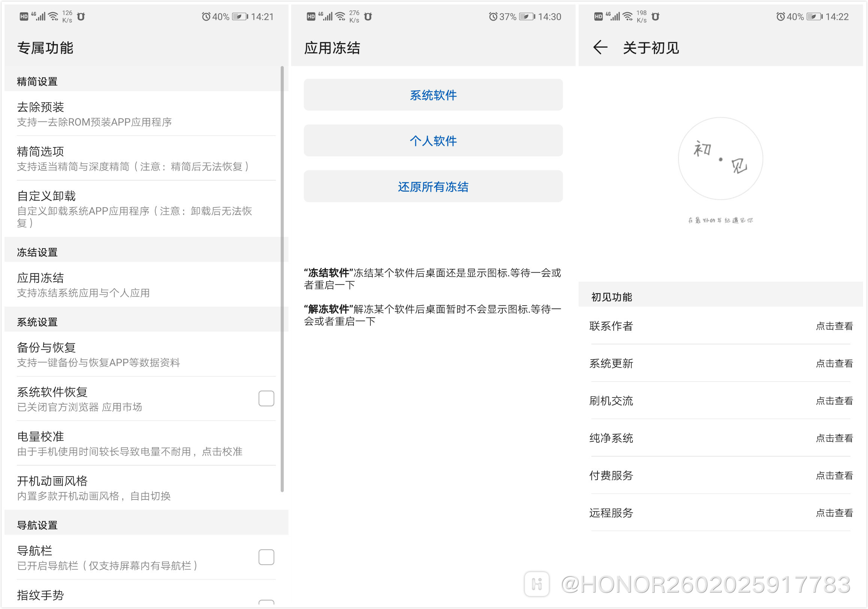
Task: Tap 还原所有冻结 button
Action: [433, 186]
